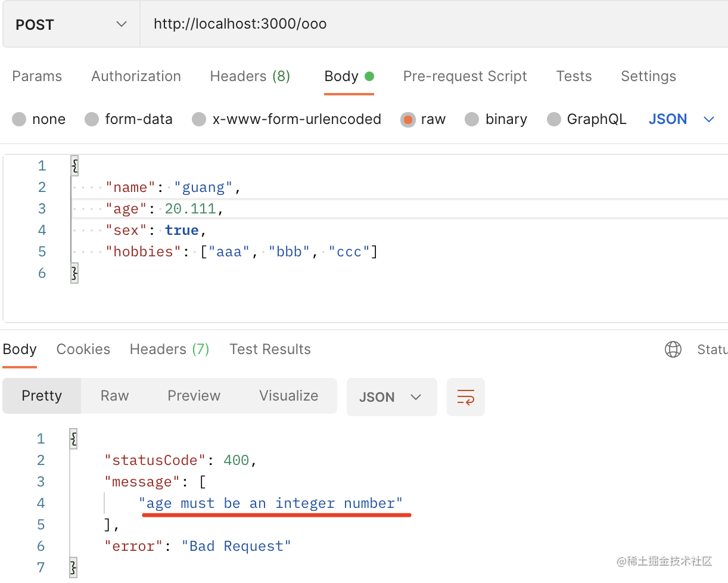Open the response Cookies tab
Viewport: 728px width, 583px height.
pos(83,349)
